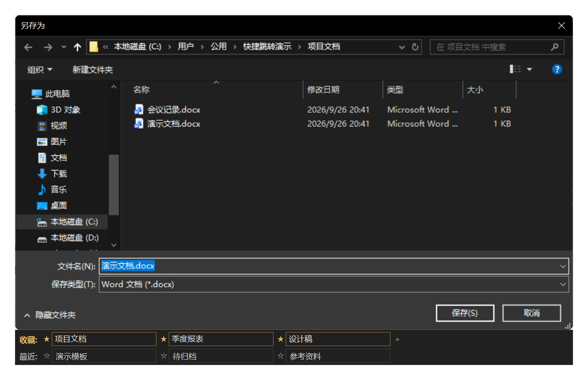Toggle the star beside recent folder 参考资料
588x380 pixels.
[280, 356]
